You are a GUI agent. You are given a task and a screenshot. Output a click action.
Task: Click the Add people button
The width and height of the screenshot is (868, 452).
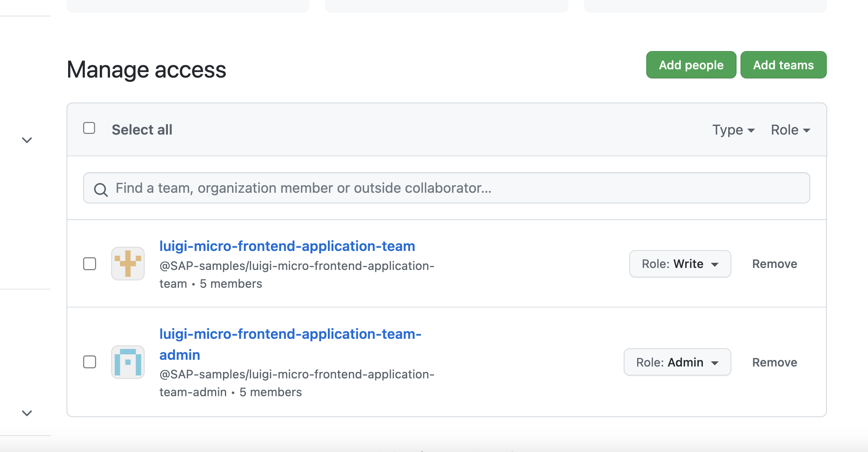coord(691,65)
